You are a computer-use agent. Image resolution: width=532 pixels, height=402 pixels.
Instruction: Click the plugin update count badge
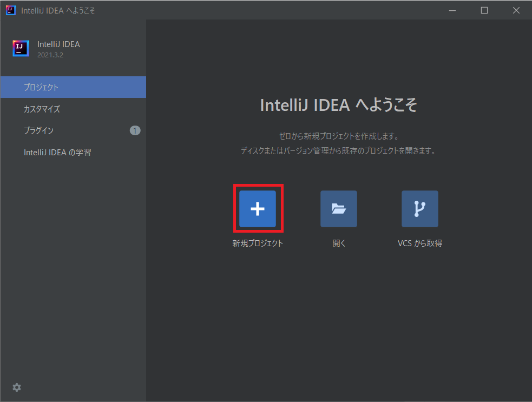pyautogui.click(x=135, y=130)
